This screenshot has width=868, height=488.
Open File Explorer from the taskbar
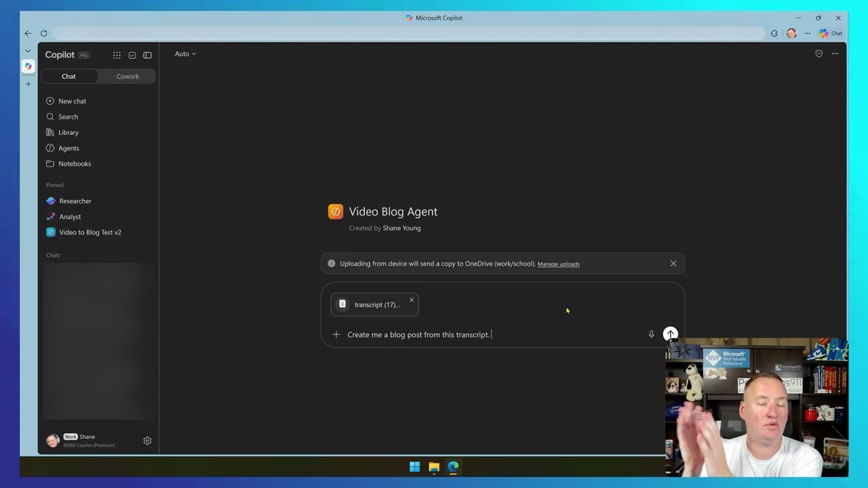click(x=434, y=467)
